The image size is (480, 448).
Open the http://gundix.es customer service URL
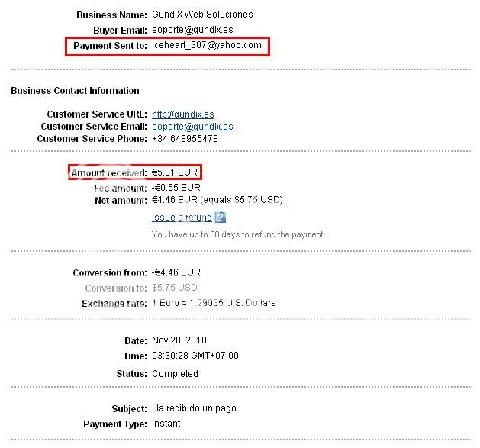point(183,114)
